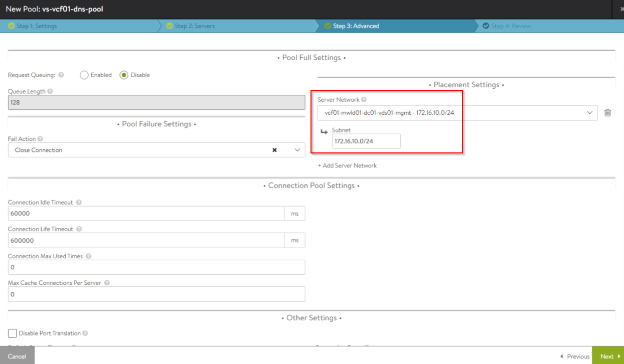624x364 pixels.
Task: Edit Connection Max Used Times field
Action: click(157, 267)
